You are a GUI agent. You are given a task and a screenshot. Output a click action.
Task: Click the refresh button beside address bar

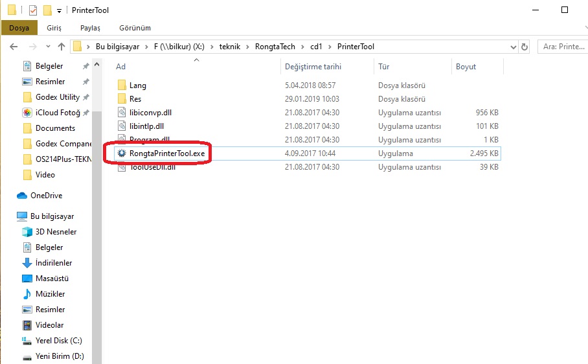525,47
